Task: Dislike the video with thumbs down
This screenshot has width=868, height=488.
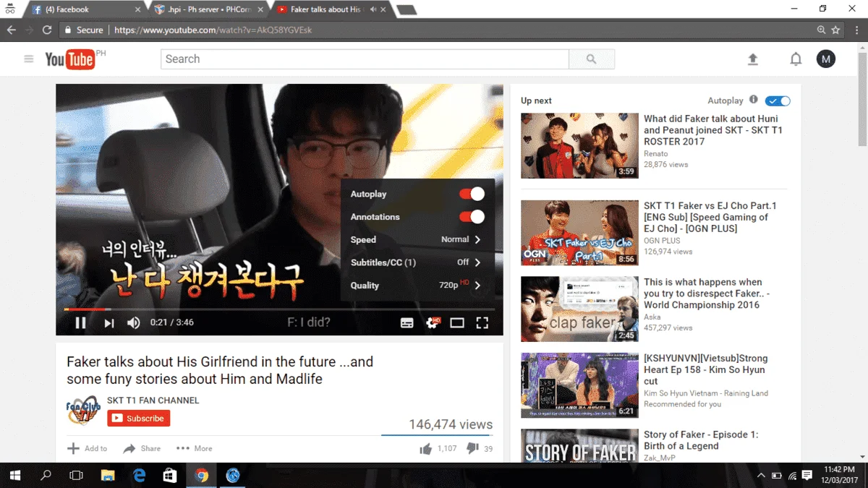Action: coord(472,449)
